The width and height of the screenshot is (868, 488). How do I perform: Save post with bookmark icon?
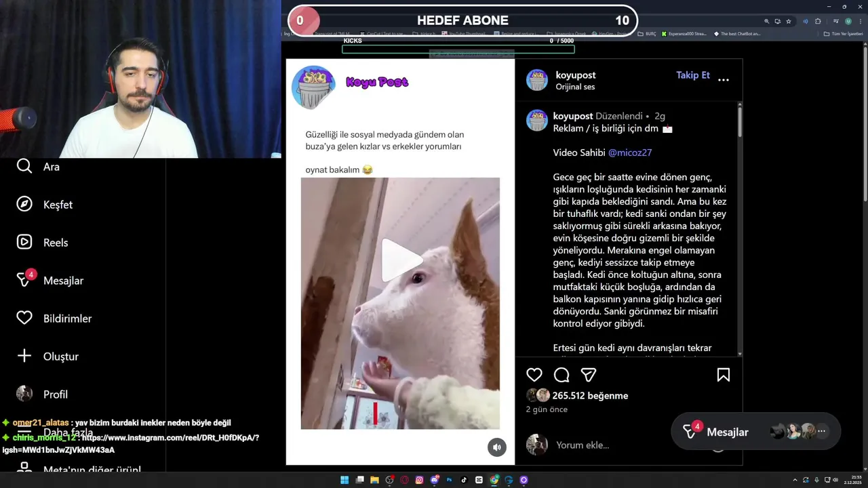point(724,375)
